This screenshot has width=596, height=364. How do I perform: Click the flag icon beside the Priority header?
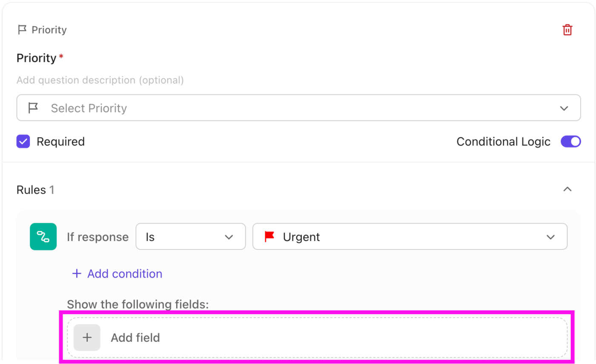pos(21,29)
